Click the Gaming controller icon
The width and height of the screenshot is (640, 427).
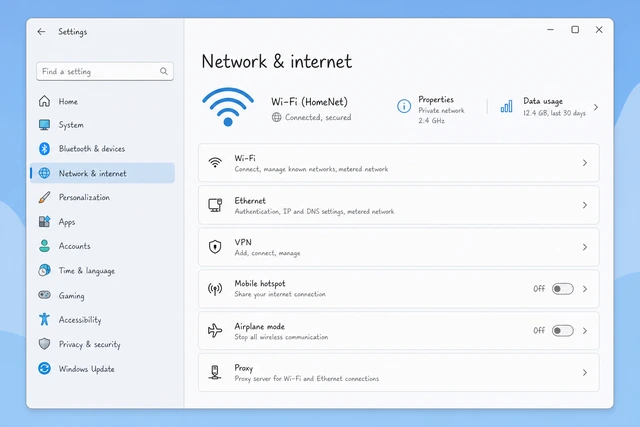[x=44, y=294]
